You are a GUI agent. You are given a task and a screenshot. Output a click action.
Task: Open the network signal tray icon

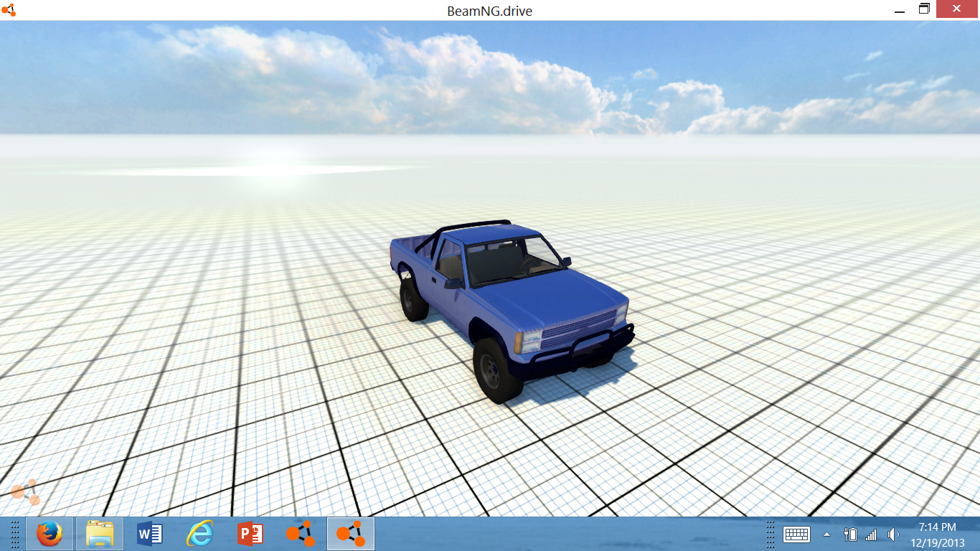(x=871, y=534)
